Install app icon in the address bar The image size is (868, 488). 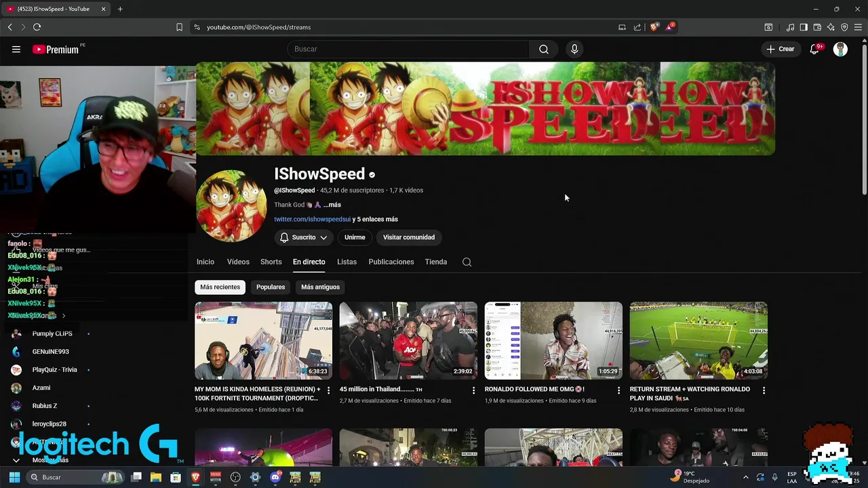pyautogui.click(x=622, y=27)
